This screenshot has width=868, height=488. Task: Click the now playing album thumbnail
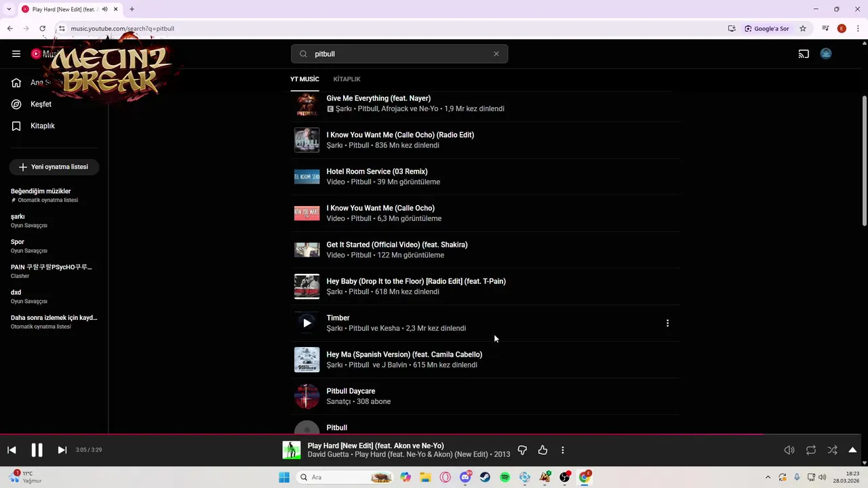click(x=292, y=450)
